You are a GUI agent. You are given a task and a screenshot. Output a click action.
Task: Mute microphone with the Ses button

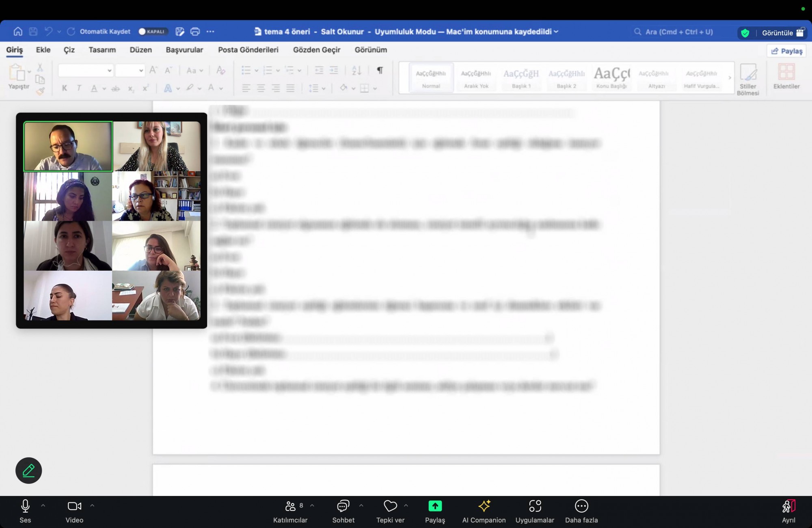pos(25,511)
